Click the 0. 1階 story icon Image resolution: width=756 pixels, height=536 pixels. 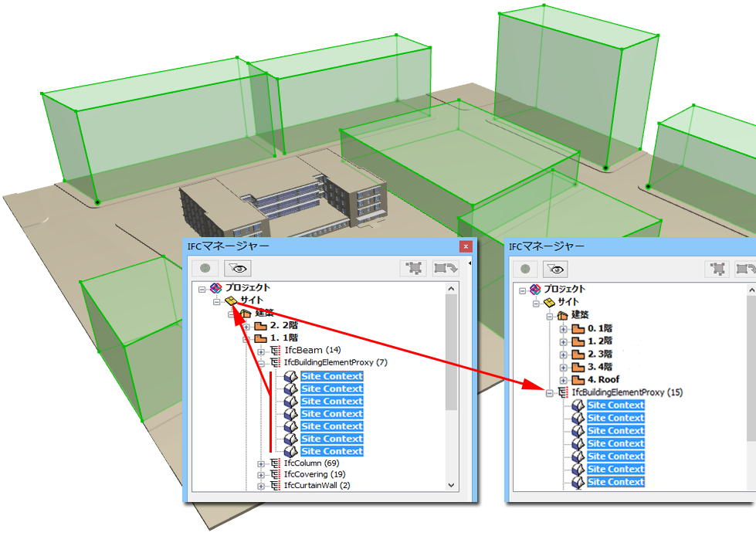pyautogui.click(x=578, y=329)
